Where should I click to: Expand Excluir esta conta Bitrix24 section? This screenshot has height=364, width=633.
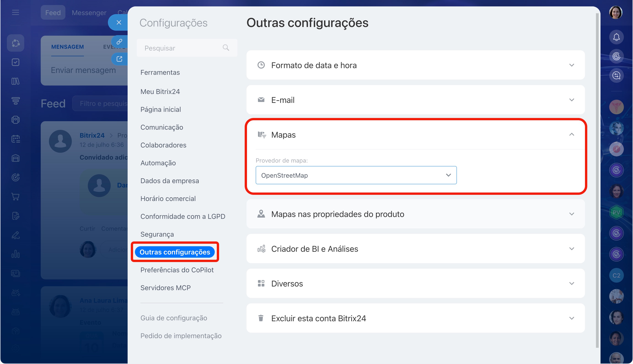pos(415,318)
